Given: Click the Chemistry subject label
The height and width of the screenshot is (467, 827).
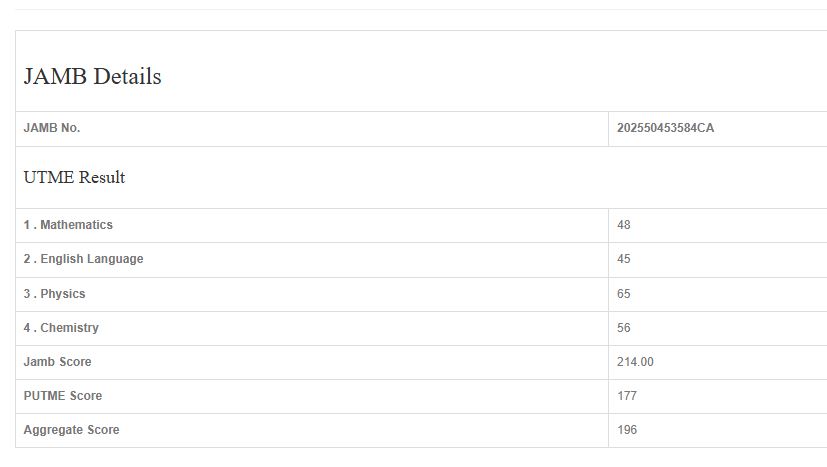Looking at the screenshot, I should [x=61, y=328].
